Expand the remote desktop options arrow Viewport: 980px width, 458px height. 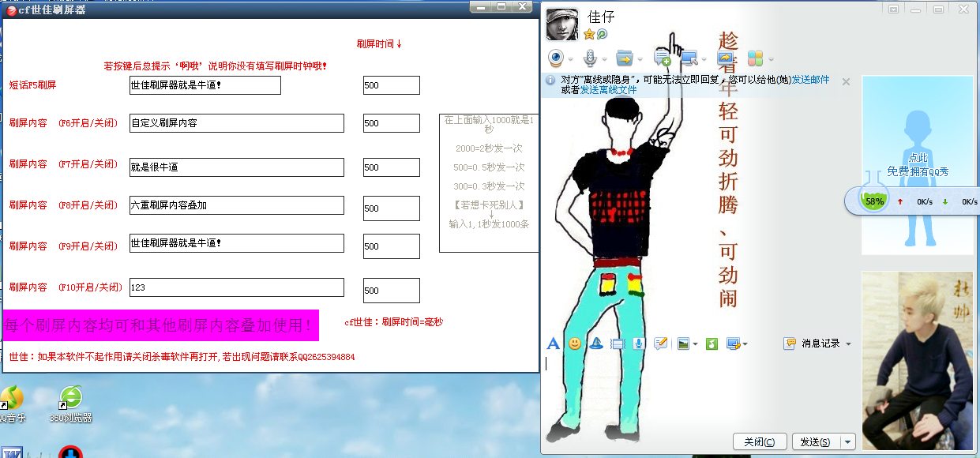[704, 58]
